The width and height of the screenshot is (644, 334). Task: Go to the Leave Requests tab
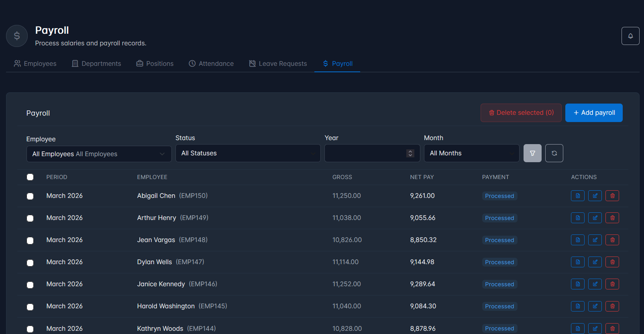pyautogui.click(x=278, y=63)
